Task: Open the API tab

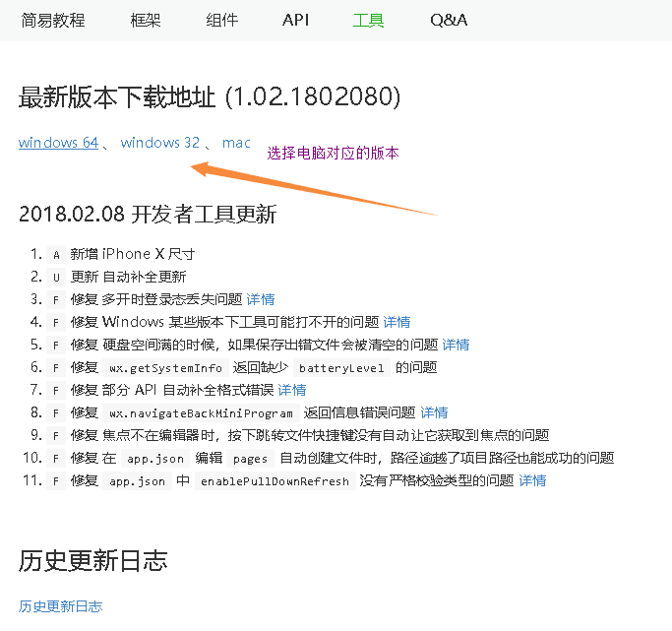Action: (x=296, y=20)
